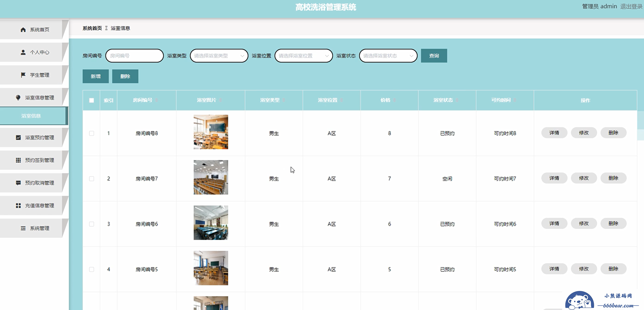Open 系统首页 in the sidebar

coord(34,30)
